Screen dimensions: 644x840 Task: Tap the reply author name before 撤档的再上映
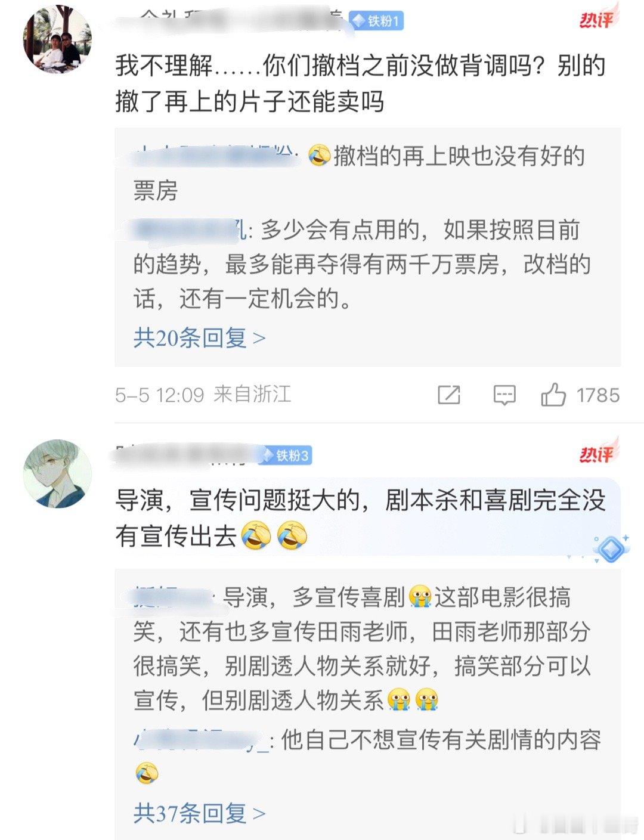point(215,156)
